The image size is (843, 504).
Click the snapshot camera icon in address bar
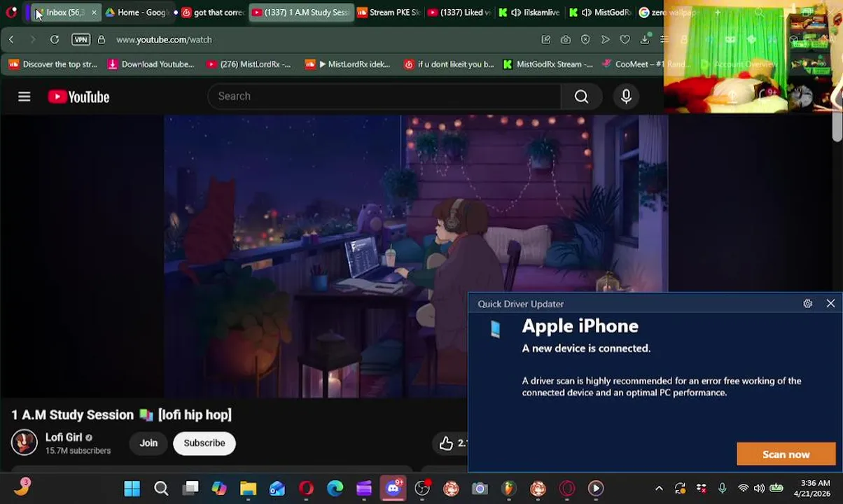click(566, 40)
